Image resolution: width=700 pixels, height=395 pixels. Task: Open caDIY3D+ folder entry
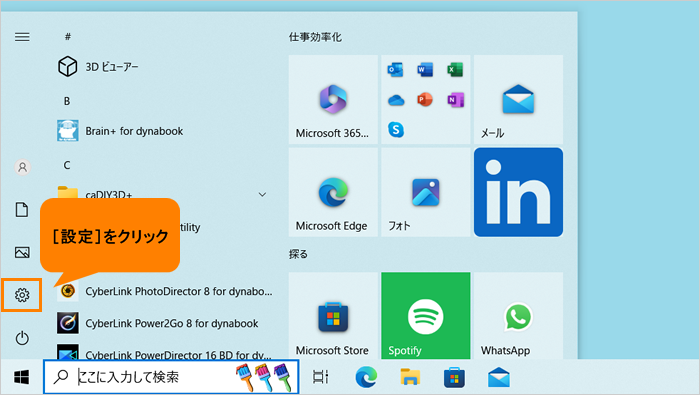tap(96, 194)
